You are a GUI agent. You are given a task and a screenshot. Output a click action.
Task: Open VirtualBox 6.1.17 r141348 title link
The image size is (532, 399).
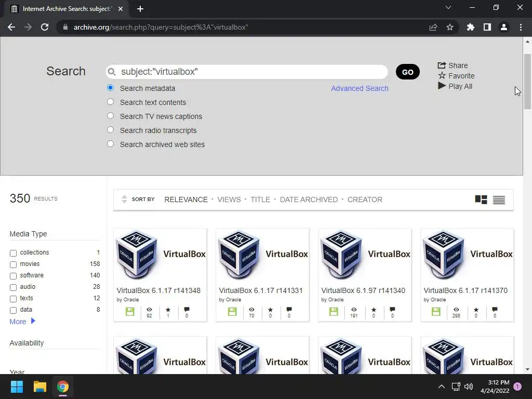tap(158, 290)
